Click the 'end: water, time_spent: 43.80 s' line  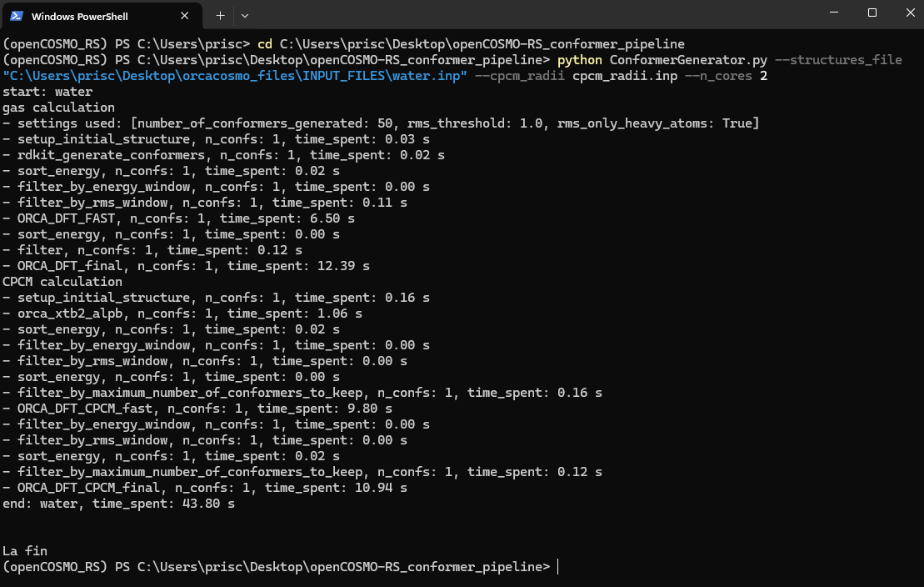pyautogui.click(x=118, y=504)
